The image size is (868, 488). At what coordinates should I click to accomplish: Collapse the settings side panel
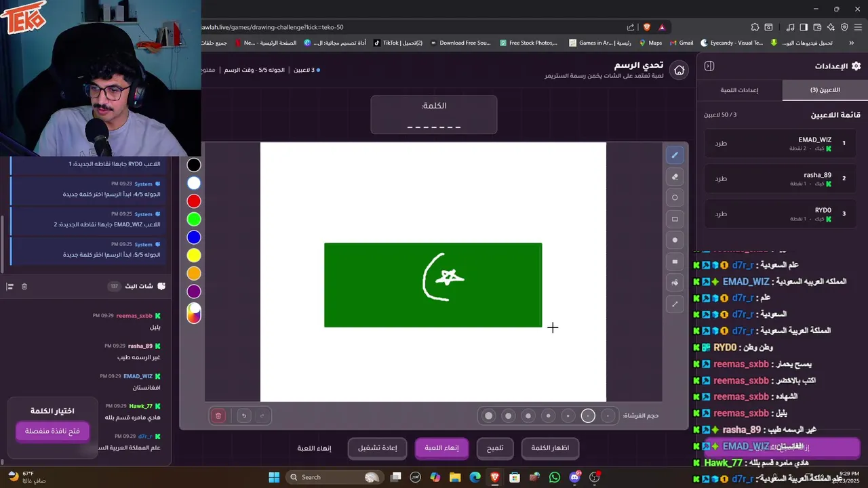(x=709, y=66)
